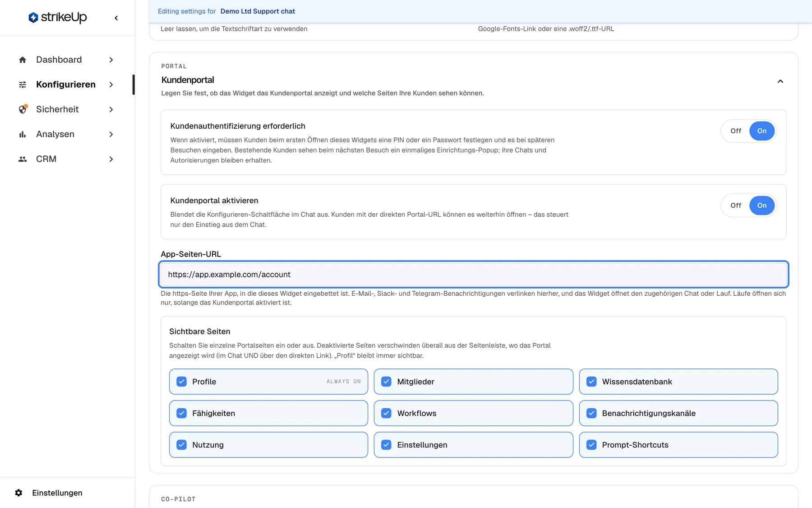812x508 pixels.
Task: Uncheck the Nutzung page checkbox
Action: tap(182, 445)
